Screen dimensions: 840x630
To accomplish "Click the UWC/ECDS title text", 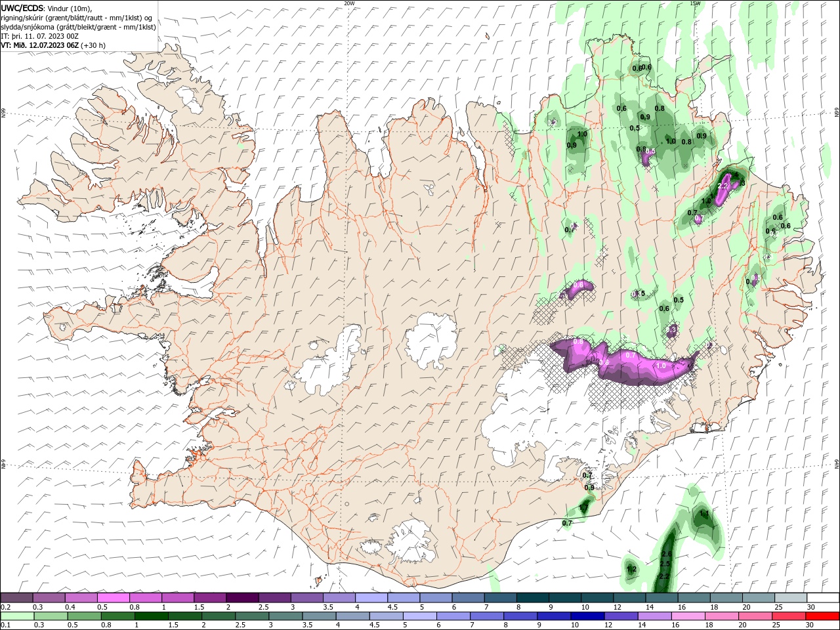I will coord(22,8).
